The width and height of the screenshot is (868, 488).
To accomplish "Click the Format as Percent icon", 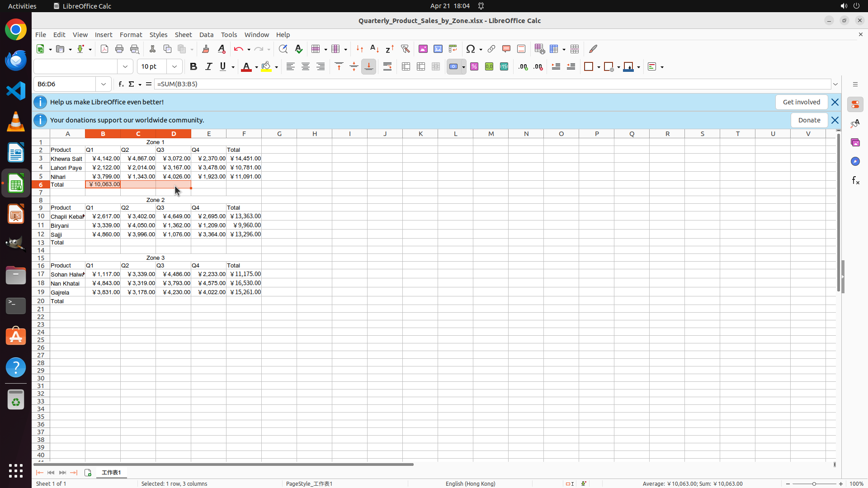I will click(474, 67).
